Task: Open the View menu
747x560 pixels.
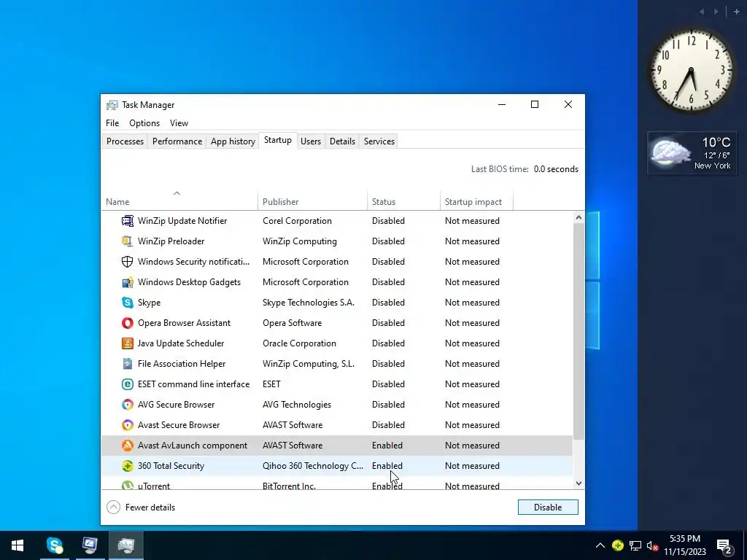Action: [179, 122]
